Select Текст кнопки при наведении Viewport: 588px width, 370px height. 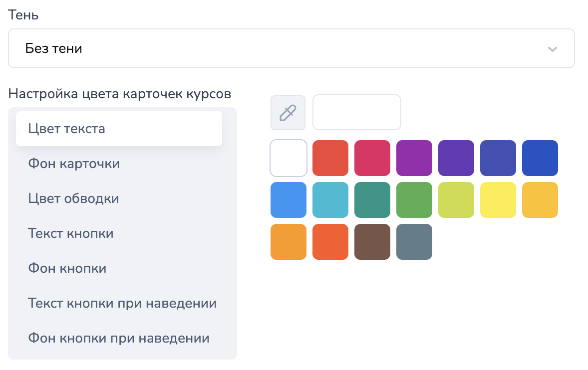119,303
